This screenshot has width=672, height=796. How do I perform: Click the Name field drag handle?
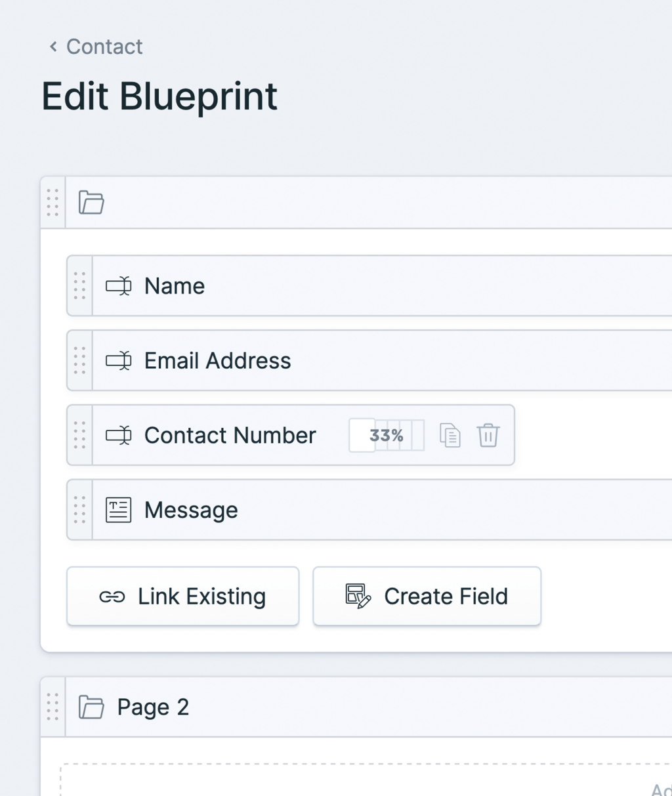(x=80, y=286)
